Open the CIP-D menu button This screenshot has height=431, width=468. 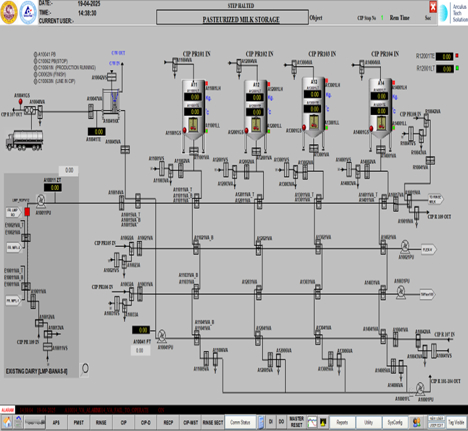coord(146,422)
